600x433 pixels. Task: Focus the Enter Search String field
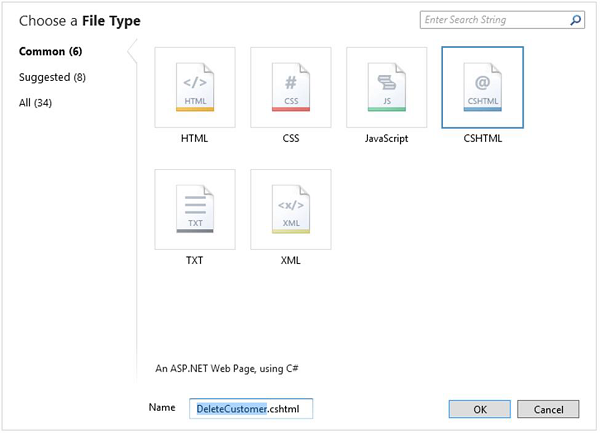(x=494, y=19)
